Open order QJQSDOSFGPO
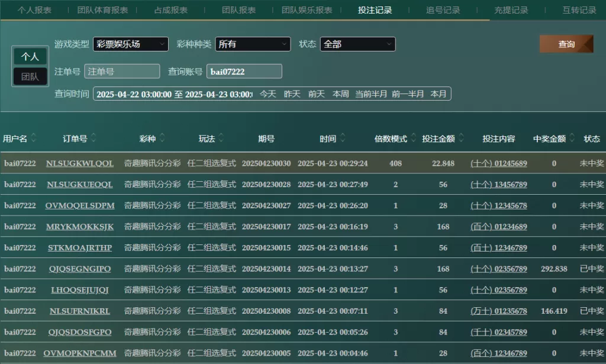The width and height of the screenshot is (606, 364). point(80,332)
